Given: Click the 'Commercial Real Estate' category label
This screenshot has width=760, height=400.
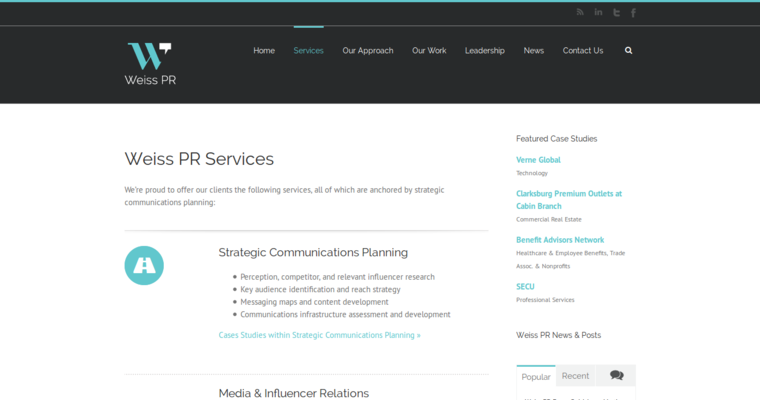Looking at the screenshot, I should pyautogui.click(x=549, y=219).
